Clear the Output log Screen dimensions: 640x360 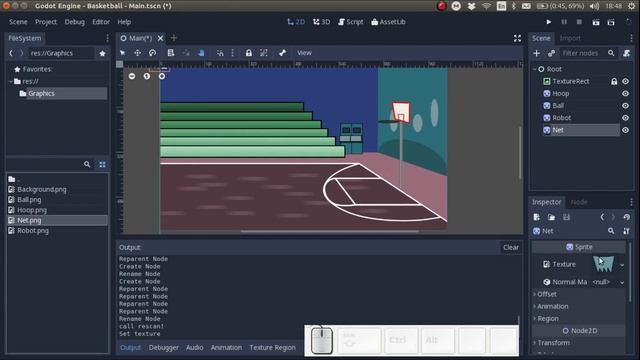point(511,247)
